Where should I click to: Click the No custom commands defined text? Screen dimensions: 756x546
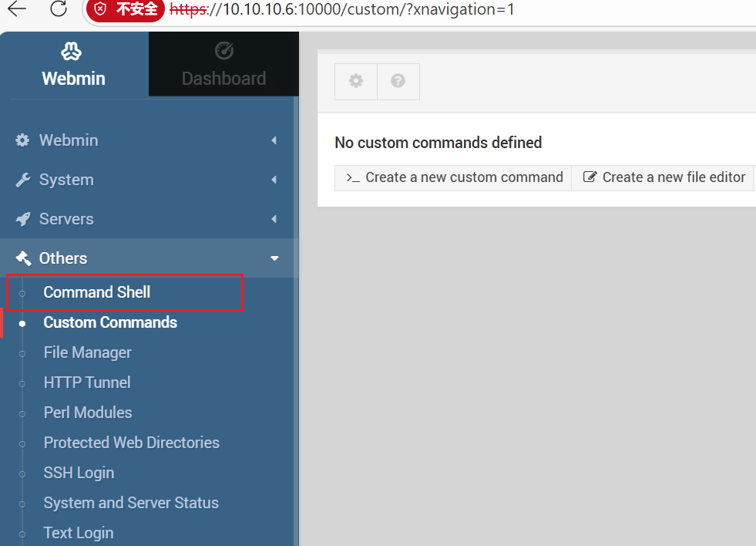point(438,143)
